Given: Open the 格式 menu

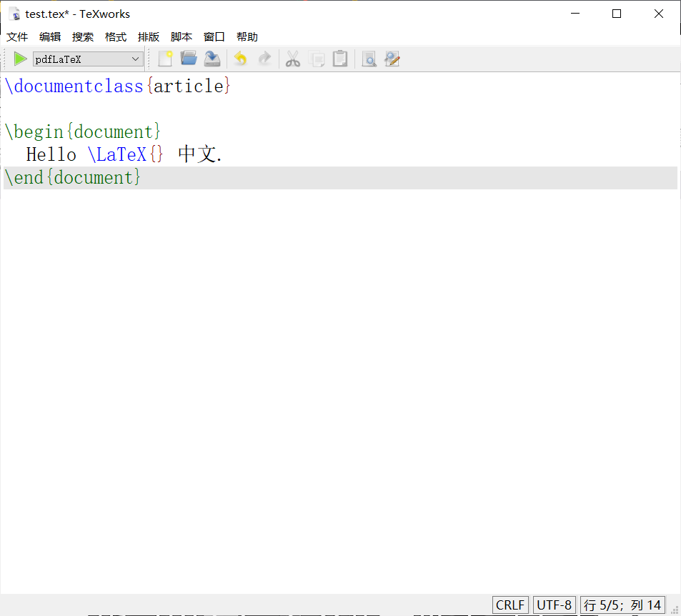Looking at the screenshot, I should point(116,37).
